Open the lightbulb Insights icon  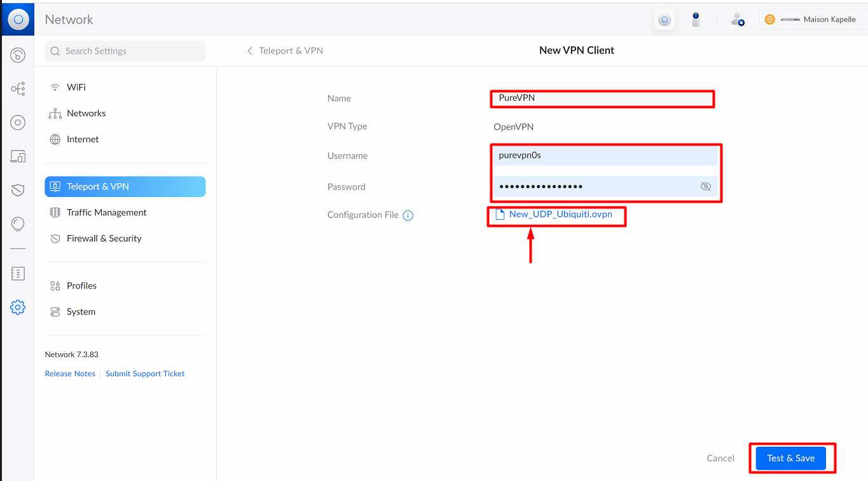18,224
